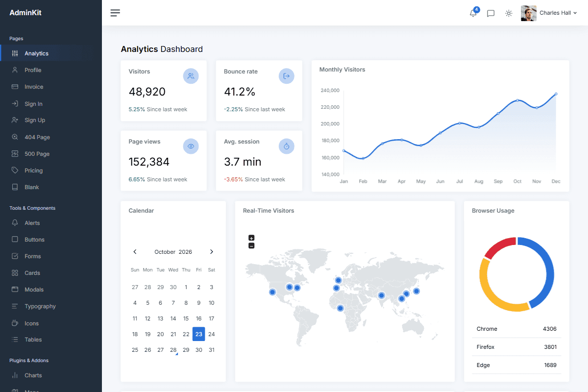Click the Edge 1689 table row
The image size is (588, 392).
pyautogui.click(x=516, y=365)
